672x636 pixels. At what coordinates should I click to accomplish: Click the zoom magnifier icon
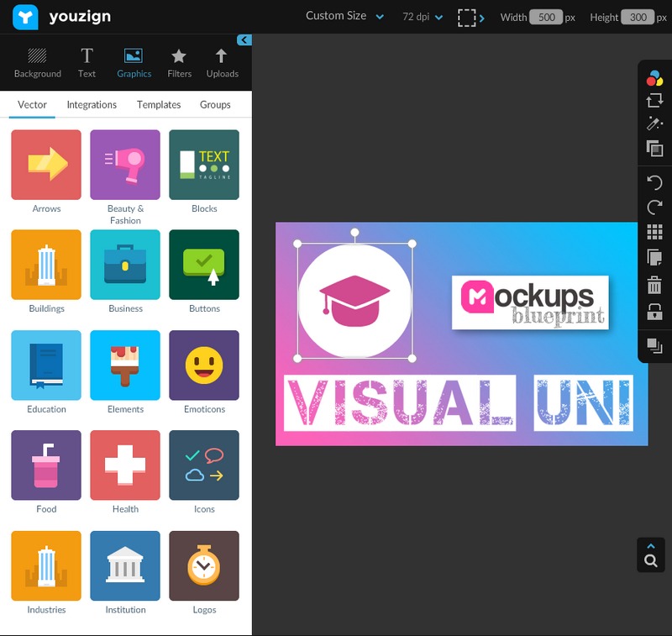point(650,560)
